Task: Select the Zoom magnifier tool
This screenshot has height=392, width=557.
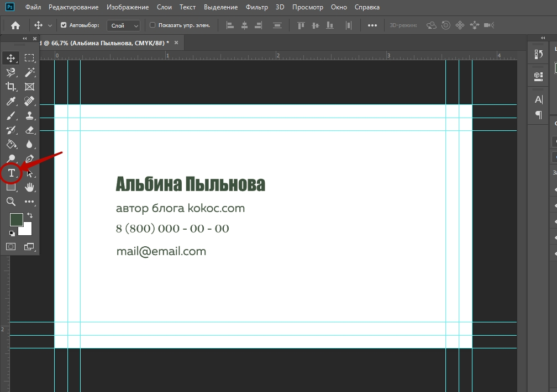Action: (11, 202)
